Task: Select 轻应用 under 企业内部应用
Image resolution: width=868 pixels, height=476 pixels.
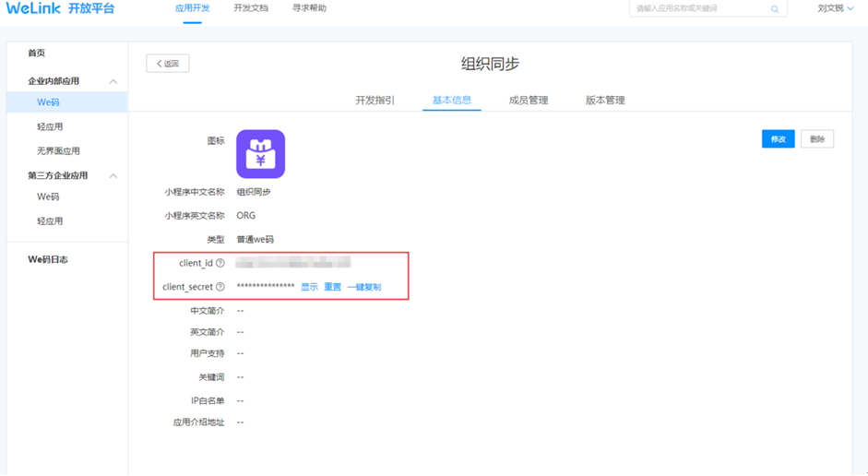Action: (x=50, y=126)
